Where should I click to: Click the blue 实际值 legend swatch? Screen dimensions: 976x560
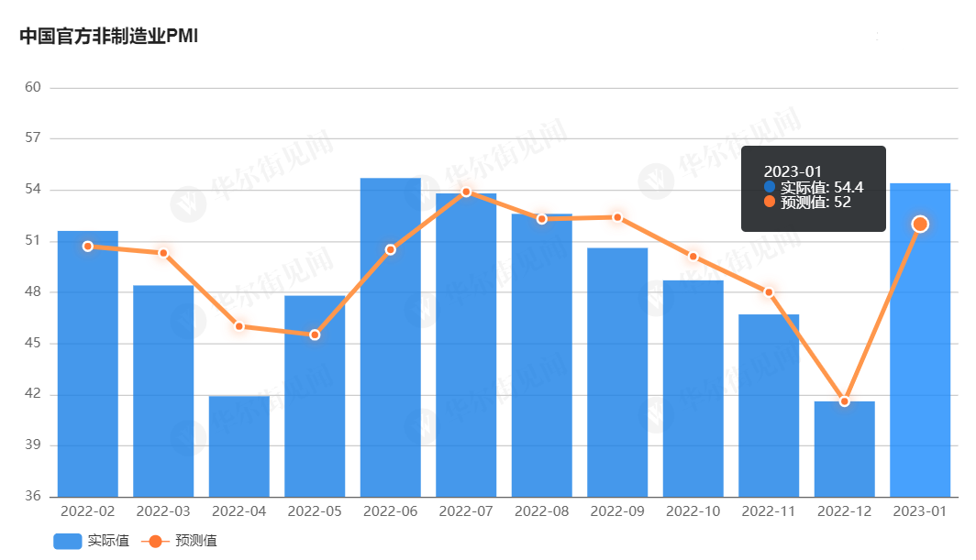click(68, 541)
